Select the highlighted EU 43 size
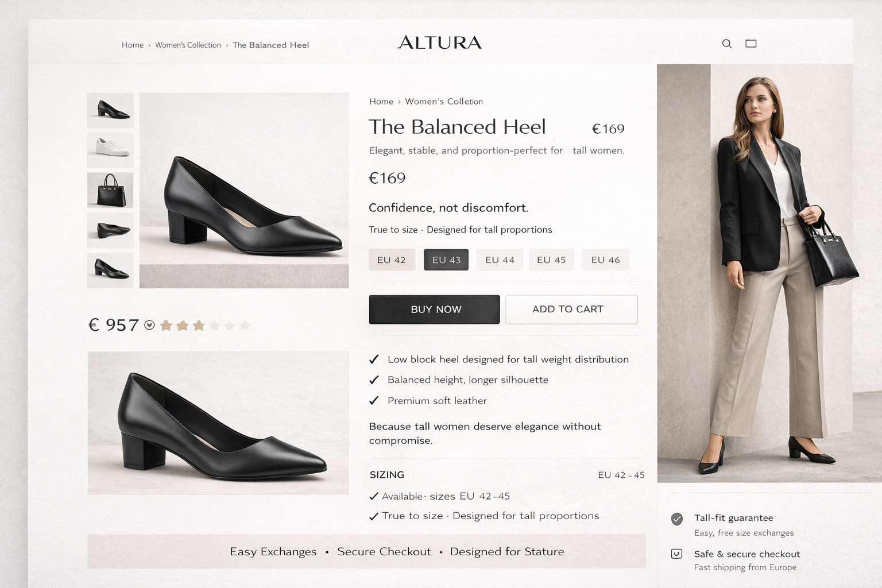 pos(446,260)
